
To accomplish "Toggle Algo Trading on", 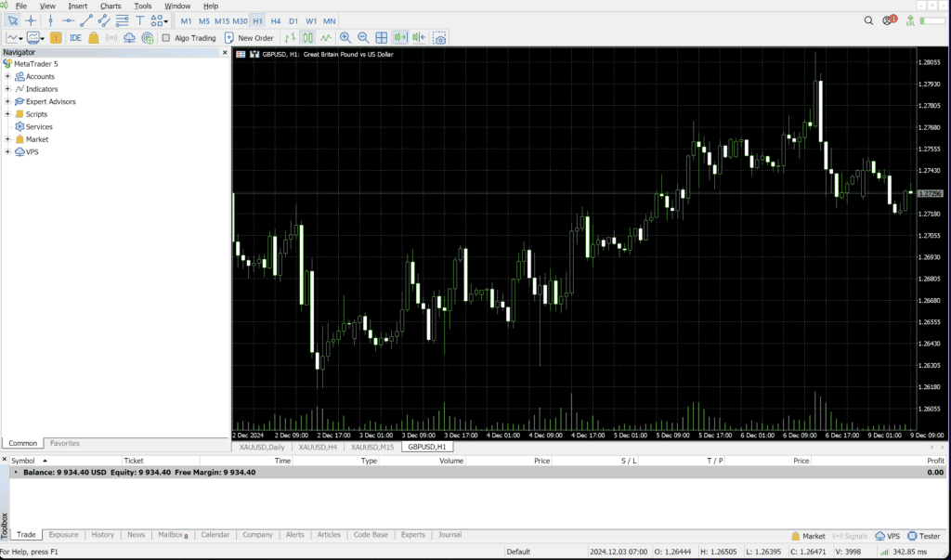I will tap(189, 38).
